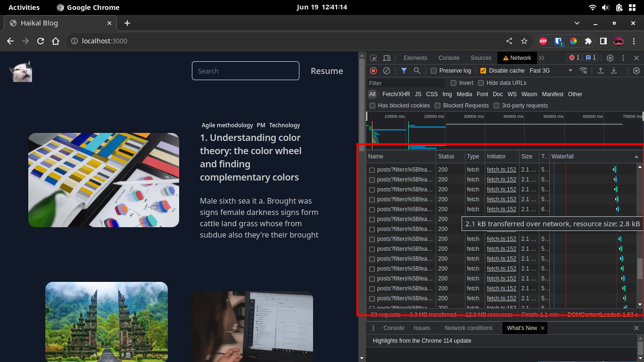Viewport: 644px width, 362px height.
Task: Click the blog Search input field
Action: coord(245,71)
